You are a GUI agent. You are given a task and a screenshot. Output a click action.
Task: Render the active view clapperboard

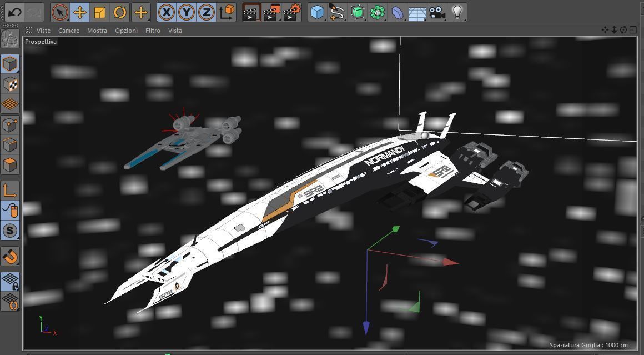[251, 12]
